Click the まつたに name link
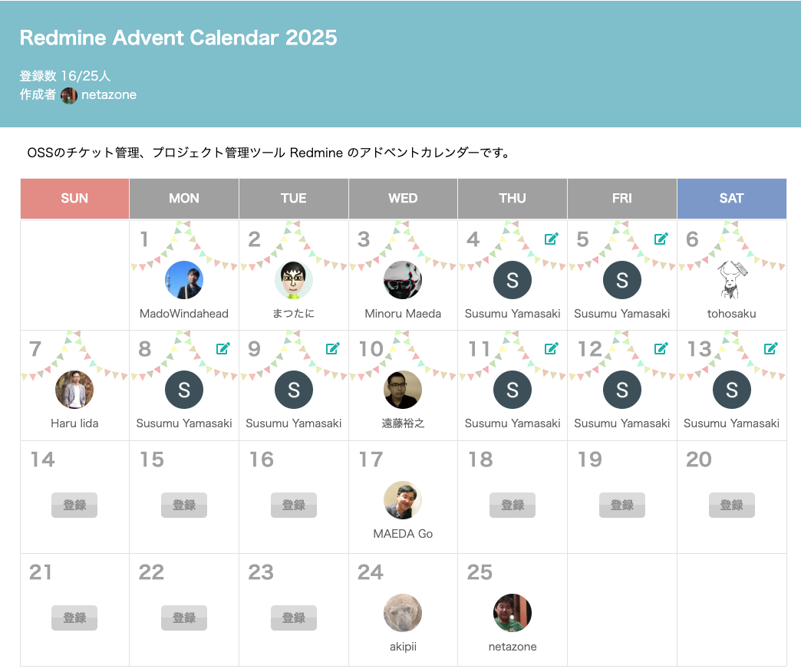 pos(294,314)
